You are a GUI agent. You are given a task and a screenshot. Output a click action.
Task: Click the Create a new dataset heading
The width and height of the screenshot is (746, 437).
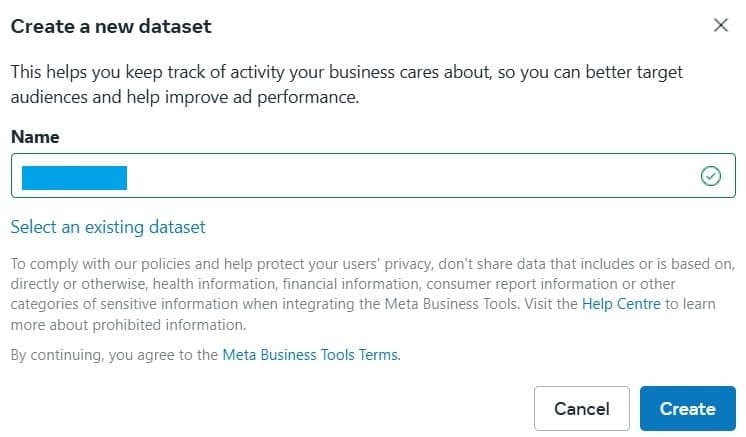tap(111, 27)
